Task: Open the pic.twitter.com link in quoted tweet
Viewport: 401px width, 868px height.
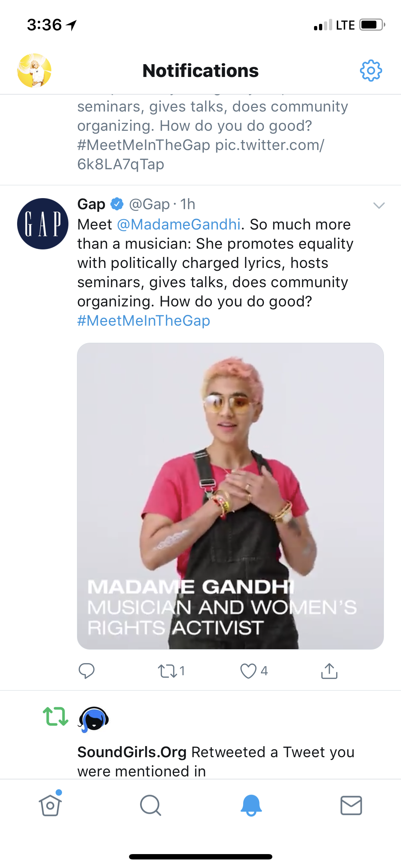Action: (269, 145)
